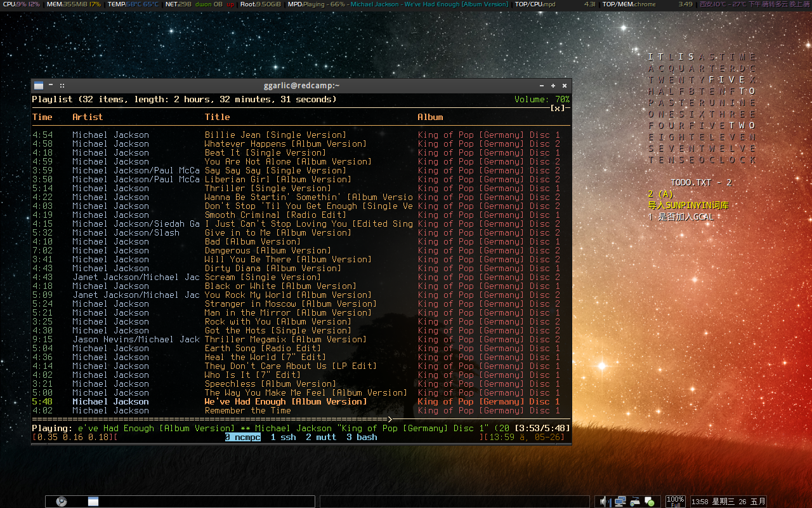The width and height of the screenshot is (812, 508).
Task: Open the keyboard input method tray icon
Action: point(634,502)
